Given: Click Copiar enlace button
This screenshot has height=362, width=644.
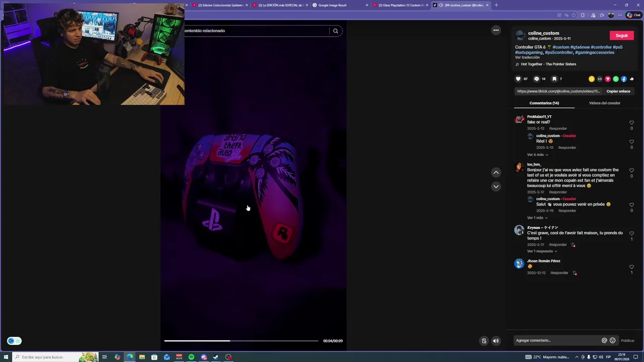Looking at the screenshot, I should coord(618,92).
